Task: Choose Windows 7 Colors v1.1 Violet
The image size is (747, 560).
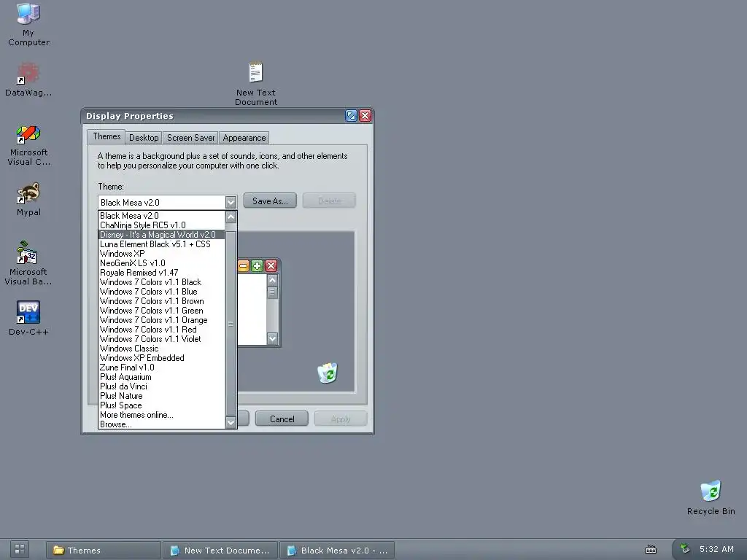Action: 161,339
